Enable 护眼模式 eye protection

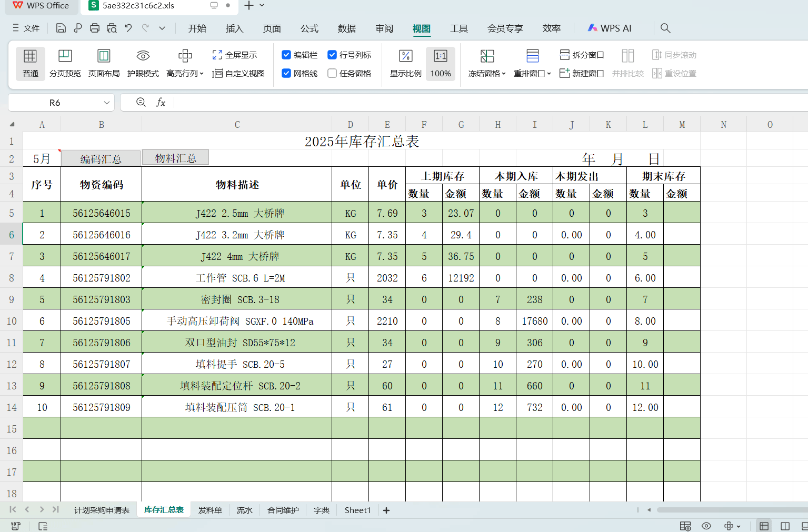[x=143, y=62]
